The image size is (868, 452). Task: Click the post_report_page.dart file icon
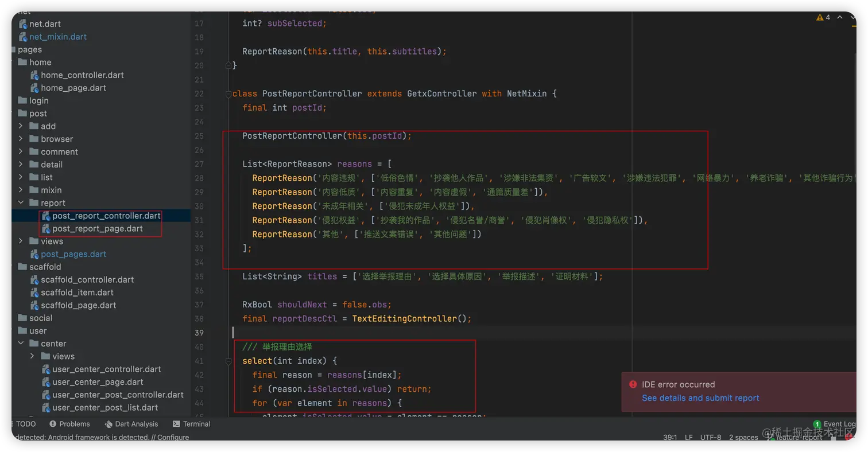(46, 229)
